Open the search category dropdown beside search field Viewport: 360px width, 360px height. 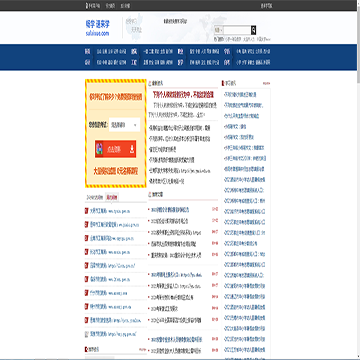pos(219,30)
